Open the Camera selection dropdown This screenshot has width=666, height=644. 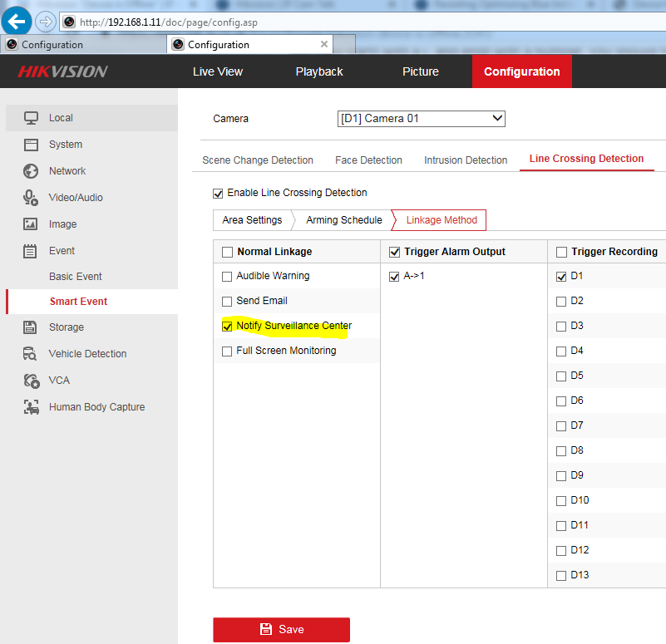coord(421,119)
